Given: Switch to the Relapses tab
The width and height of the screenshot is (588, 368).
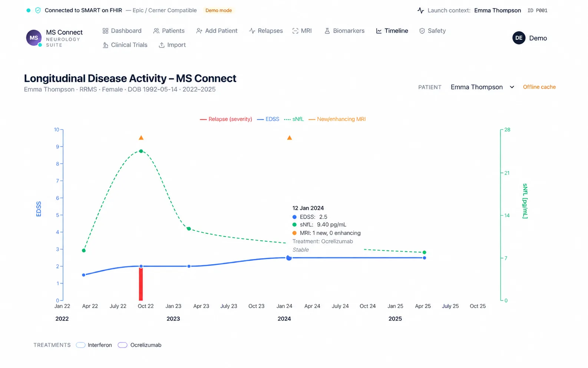Looking at the screenshot, I should pos(266,31).
